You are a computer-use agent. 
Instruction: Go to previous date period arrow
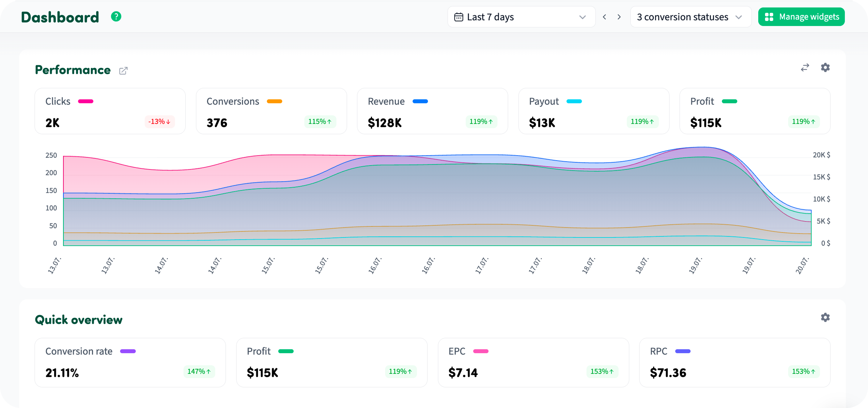point(604,17)
